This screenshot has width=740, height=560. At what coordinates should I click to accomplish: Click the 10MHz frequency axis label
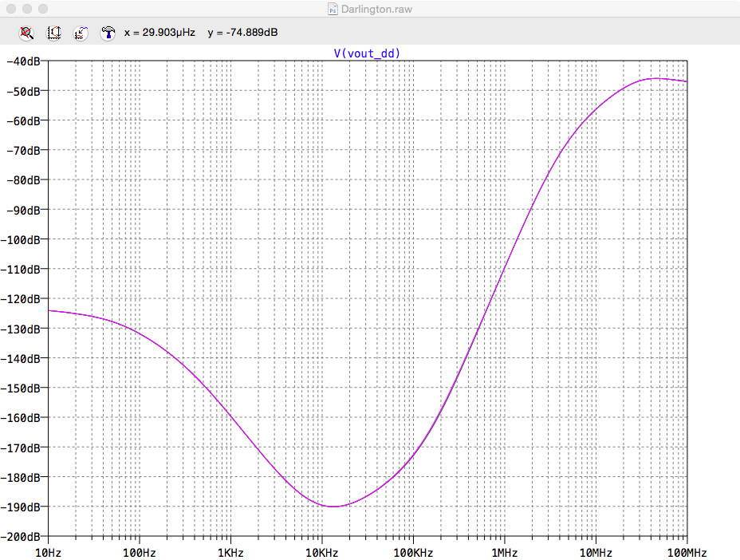[596, 553]
